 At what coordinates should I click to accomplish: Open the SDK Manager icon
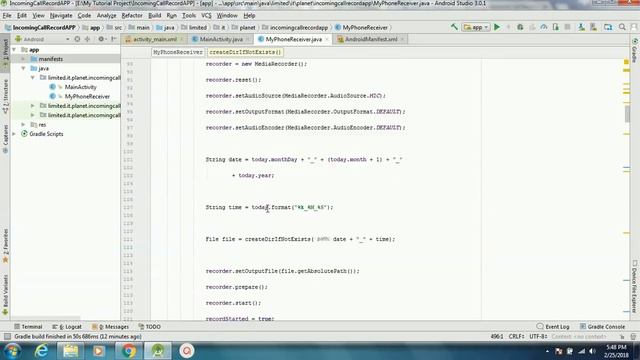tap(593, 27)
